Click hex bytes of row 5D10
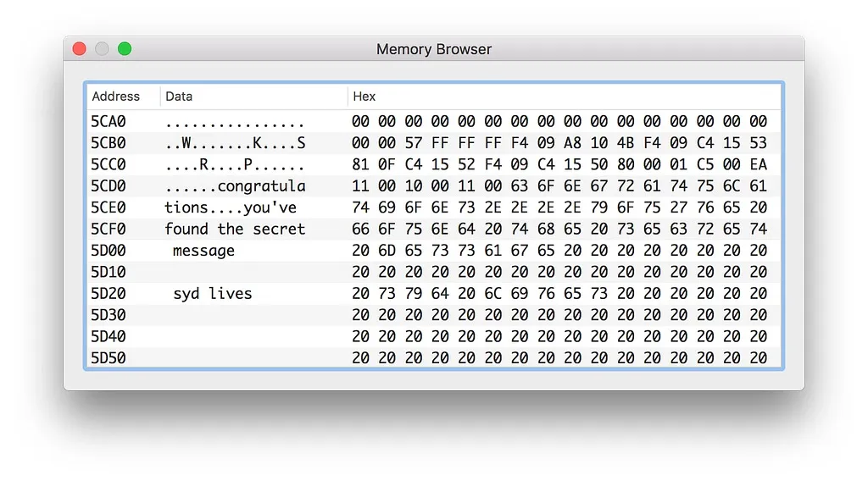Viewport: 868px width, 481px height. tap(559, 272)
